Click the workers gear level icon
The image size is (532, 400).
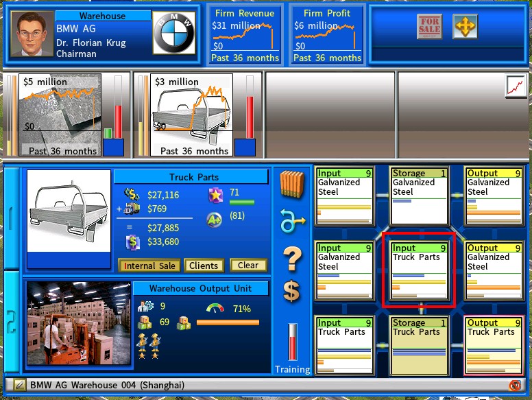pos(145,306)
